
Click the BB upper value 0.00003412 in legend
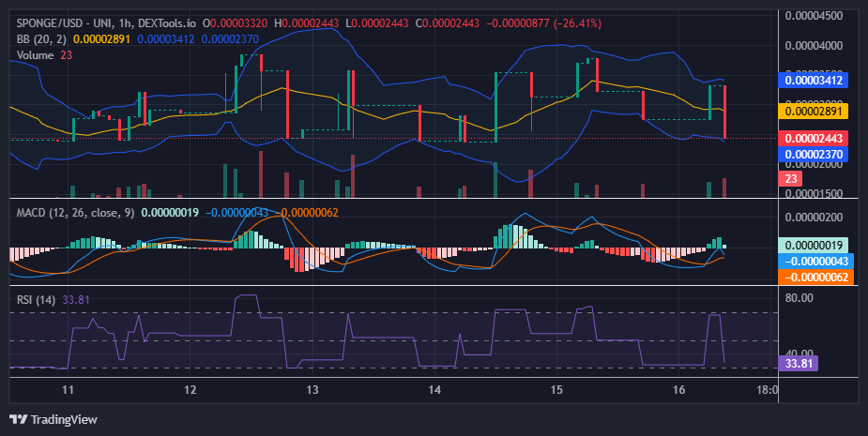tap(166, 39)
